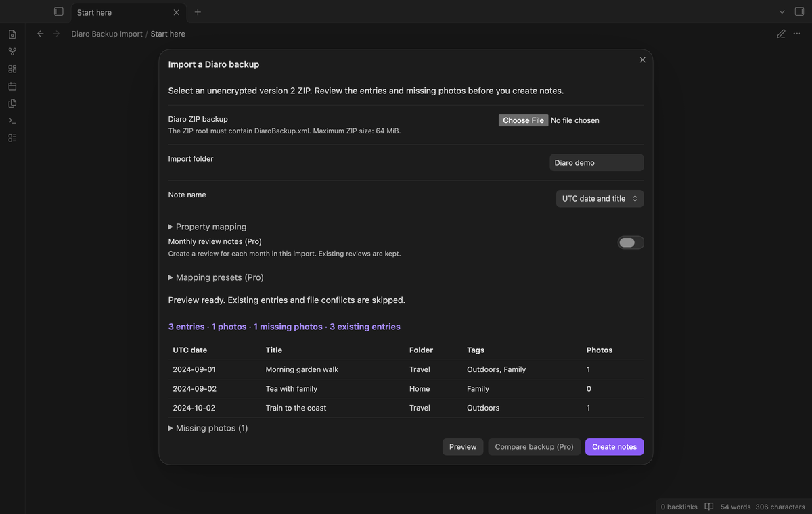
Task: Open graph view from the ribbon
Action: click(x=12, y=51)
